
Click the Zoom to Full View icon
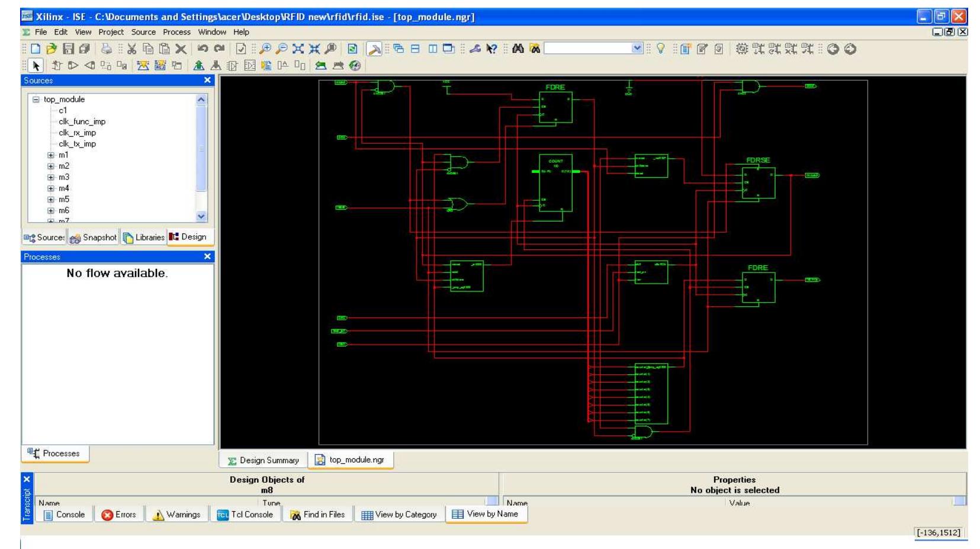298,49
